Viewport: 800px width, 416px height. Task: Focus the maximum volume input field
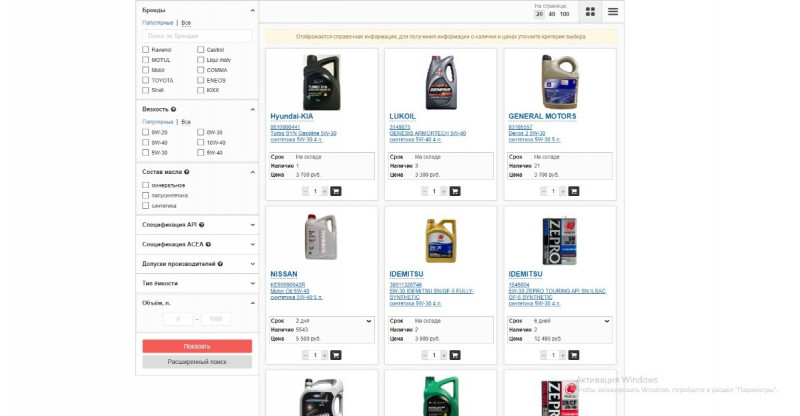point(216,319)
